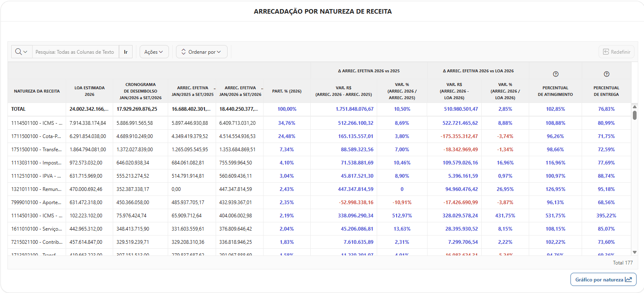The width and height of the screenshot is (644, 293).
Task: Click VAR. % (Arrec. 2026 / Arrec. 2025) header
Action: pos(402,91)
